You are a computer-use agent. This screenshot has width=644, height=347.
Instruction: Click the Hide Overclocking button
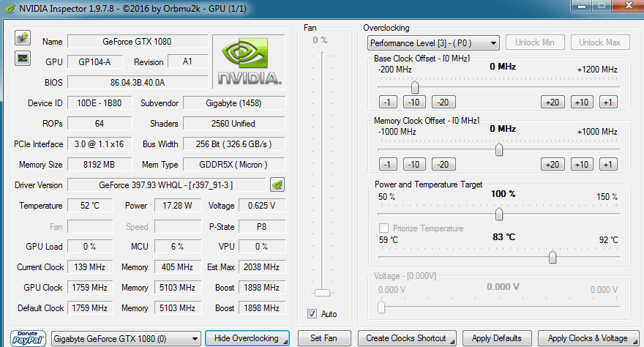pyautogui.click(x=247, y=338)
